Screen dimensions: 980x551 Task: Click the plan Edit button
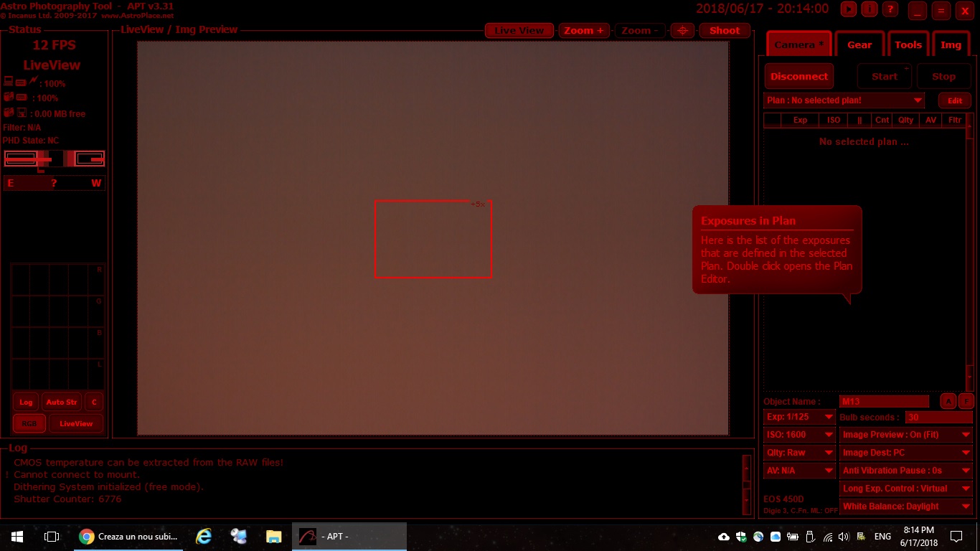[x=955, y=100]
